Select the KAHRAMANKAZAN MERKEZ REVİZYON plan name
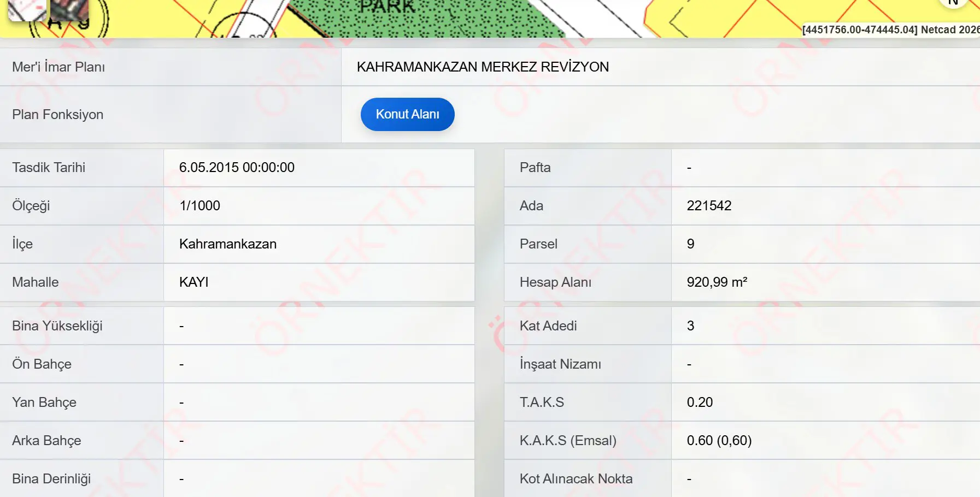The image size is (980, 497). 483,67
